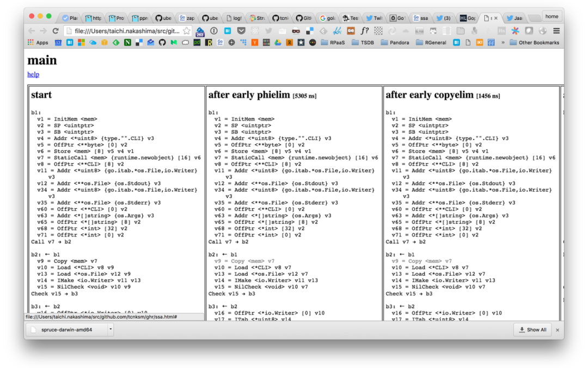Click the browser back arrow

[x=32, y=31]
